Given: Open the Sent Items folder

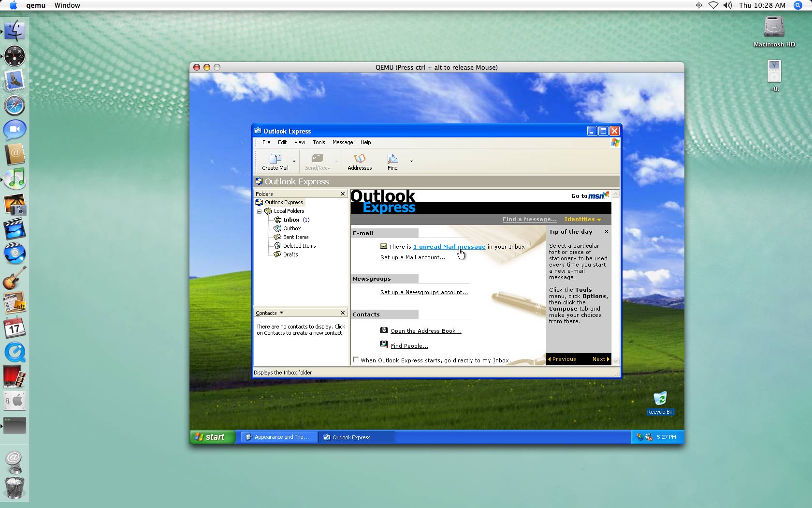Looking at the screenshot, I should point(295,237).
